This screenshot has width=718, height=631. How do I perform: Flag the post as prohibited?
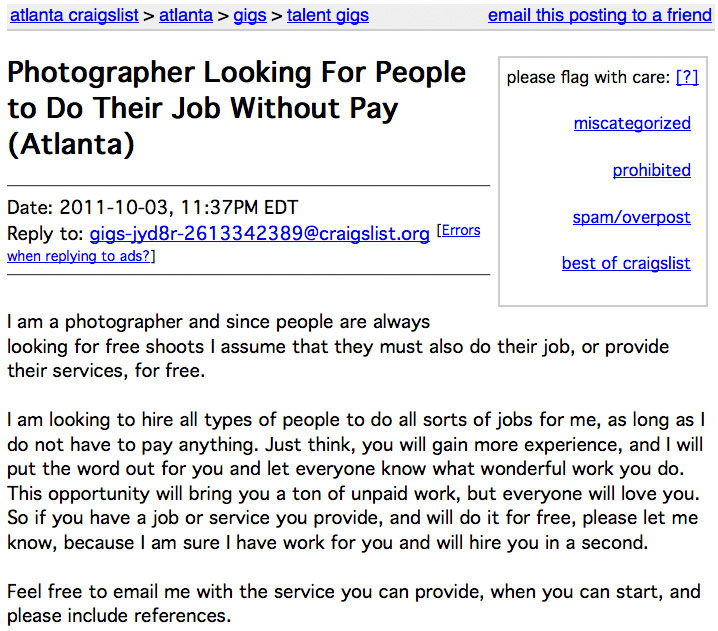click(651, 170)
